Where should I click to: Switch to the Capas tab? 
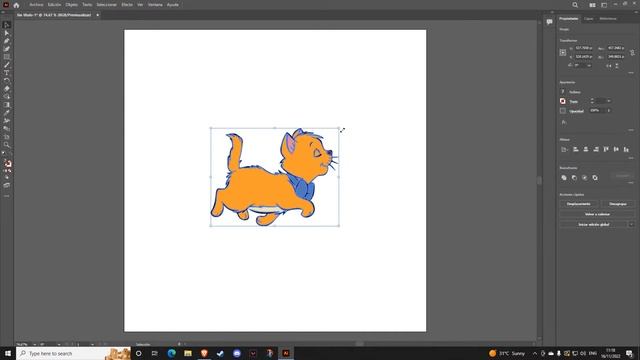pos(588,19)
